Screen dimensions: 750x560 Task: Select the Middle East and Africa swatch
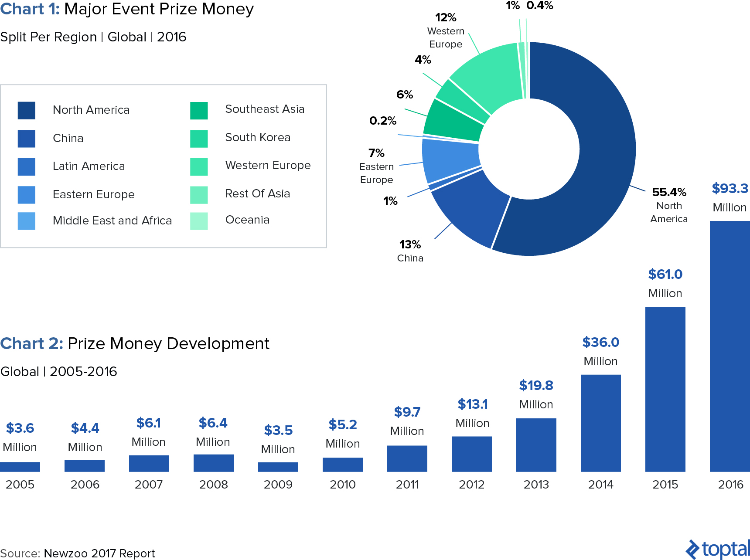click(26, 221)
